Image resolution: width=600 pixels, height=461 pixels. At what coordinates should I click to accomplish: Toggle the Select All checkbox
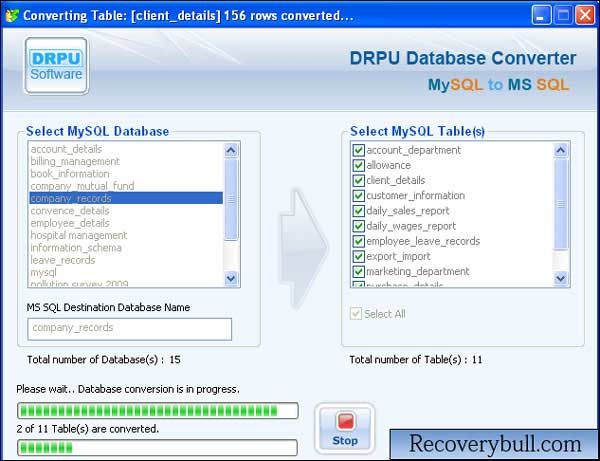(x=356, y=314)
